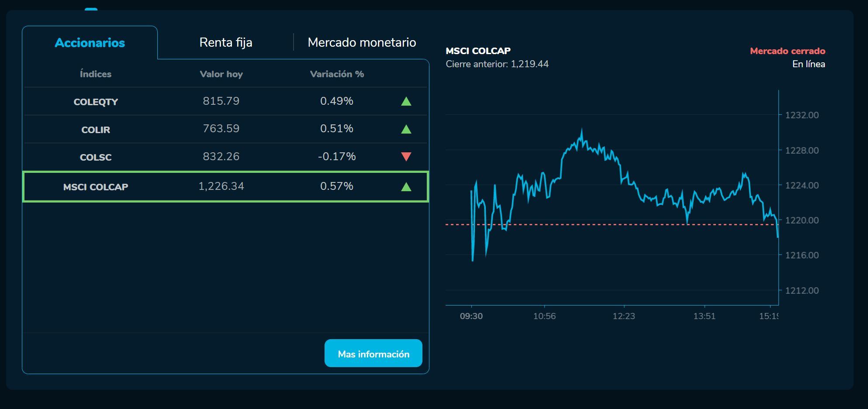Screen dimensions: 868x409
Task: Open the Renta fija tab
Action: (225, 42)
